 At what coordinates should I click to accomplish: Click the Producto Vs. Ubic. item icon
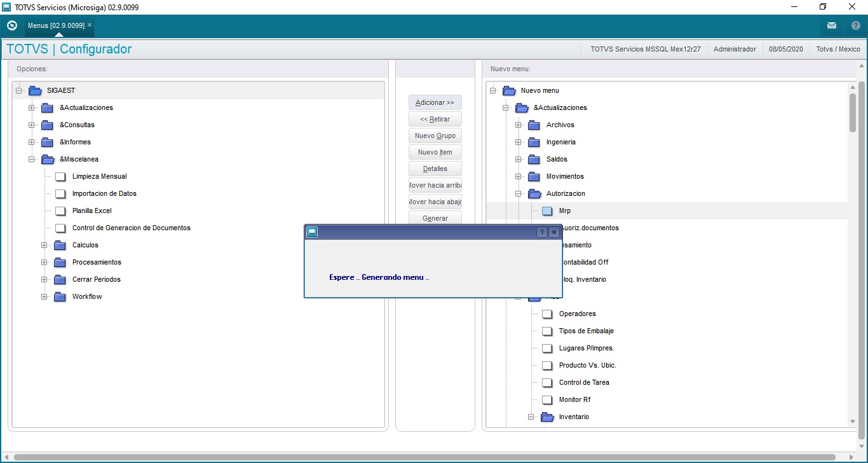(547, 365)
